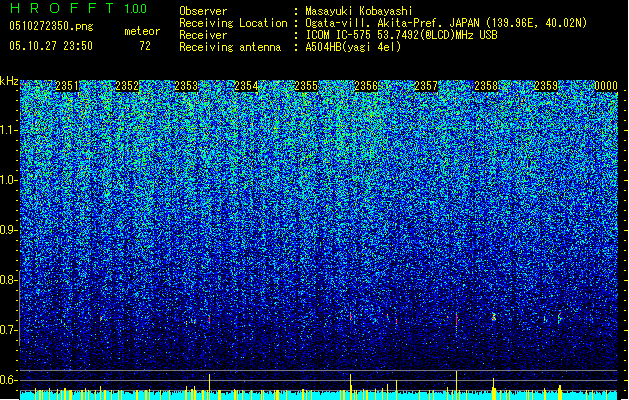
Task: Click the tall yellow intensity spike below 2357
Action: (457, 385)
